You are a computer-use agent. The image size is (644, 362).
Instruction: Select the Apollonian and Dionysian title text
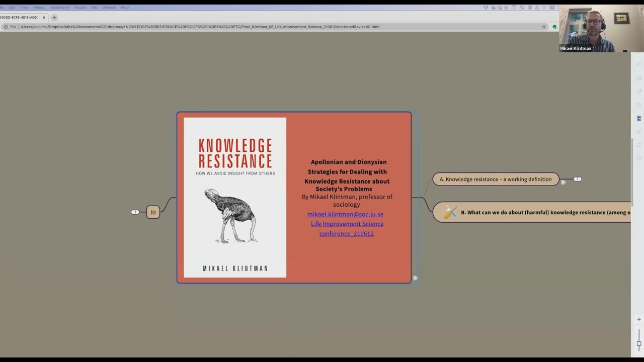click(x=347, y=175)
